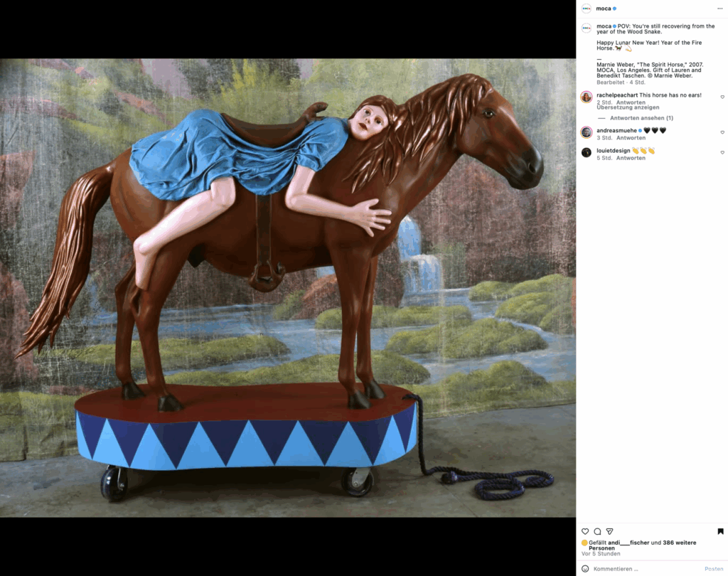The width and height of the screenshot is (728, 576).
Task: Reply to louietdesign via Antworten
Action: [x=631, y=158]
